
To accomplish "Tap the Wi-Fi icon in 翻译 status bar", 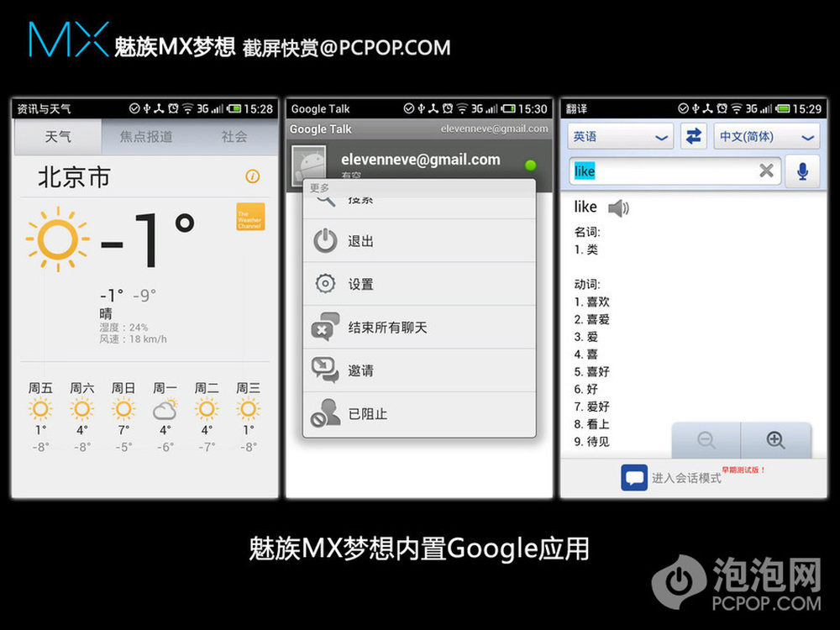I will tap(736, 108).
